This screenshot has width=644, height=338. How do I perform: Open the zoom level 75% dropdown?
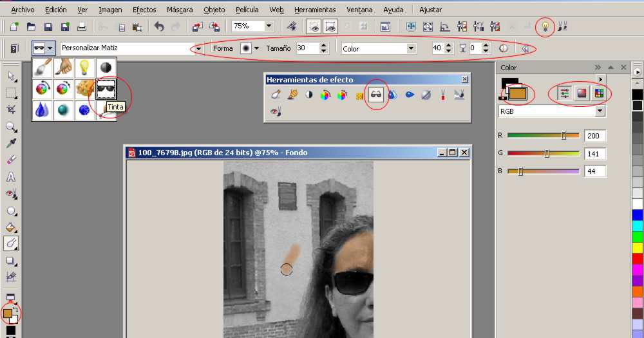click(x=269, y=26)
